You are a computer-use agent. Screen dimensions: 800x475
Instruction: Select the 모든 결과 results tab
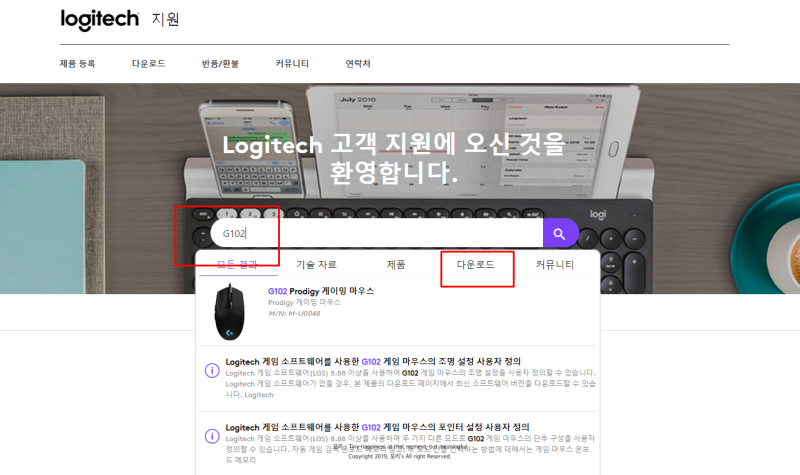(237, 264)
